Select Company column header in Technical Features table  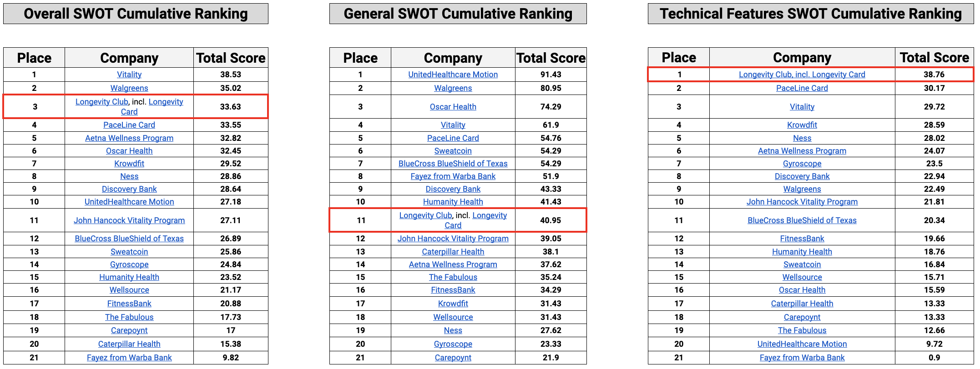(x=802, y=58)
